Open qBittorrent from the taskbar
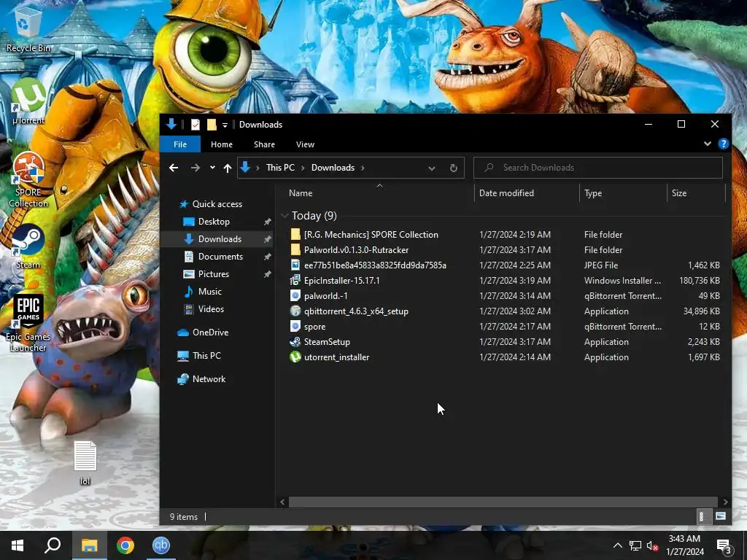The width and height of the screenshot is (747, 560). click(x=161, y=545)
